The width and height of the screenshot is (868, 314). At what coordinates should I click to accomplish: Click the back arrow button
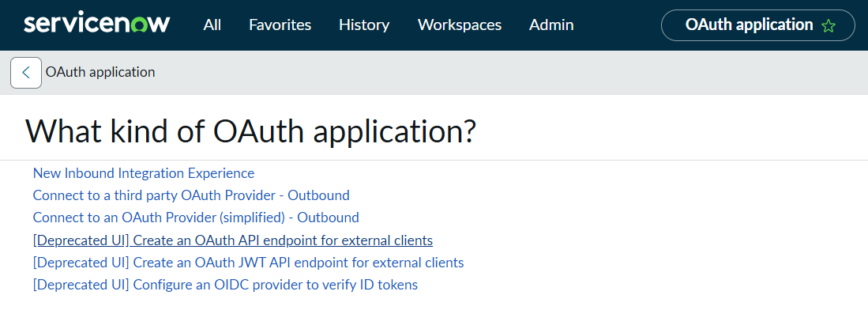26,73
